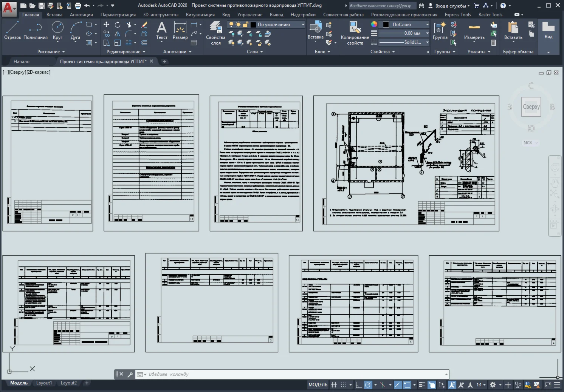Click the Rotate tool icon
This screenshot has height=392, width=564.
coord(118,25)
